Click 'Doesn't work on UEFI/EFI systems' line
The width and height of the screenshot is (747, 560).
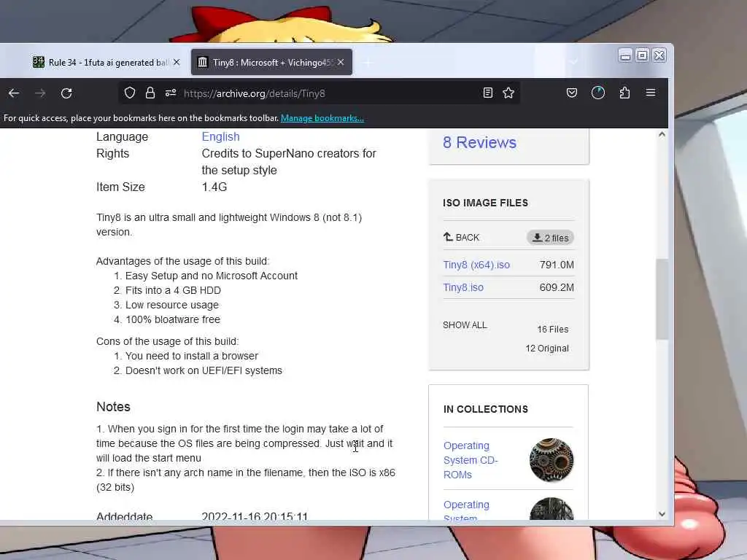pyautogui.click(x=204, y=370)
